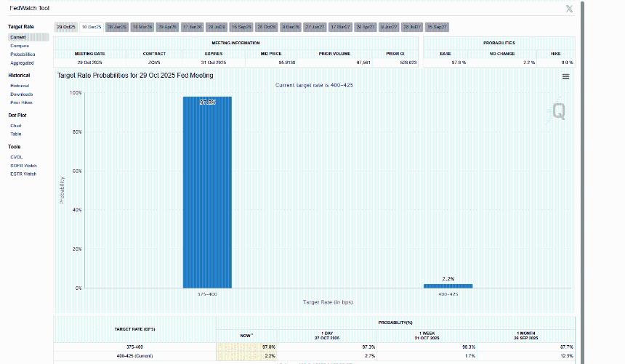This screenshot has width=625, height=364.
Task: Select the 17 Mar27 meeting tab
Action: 340,27
